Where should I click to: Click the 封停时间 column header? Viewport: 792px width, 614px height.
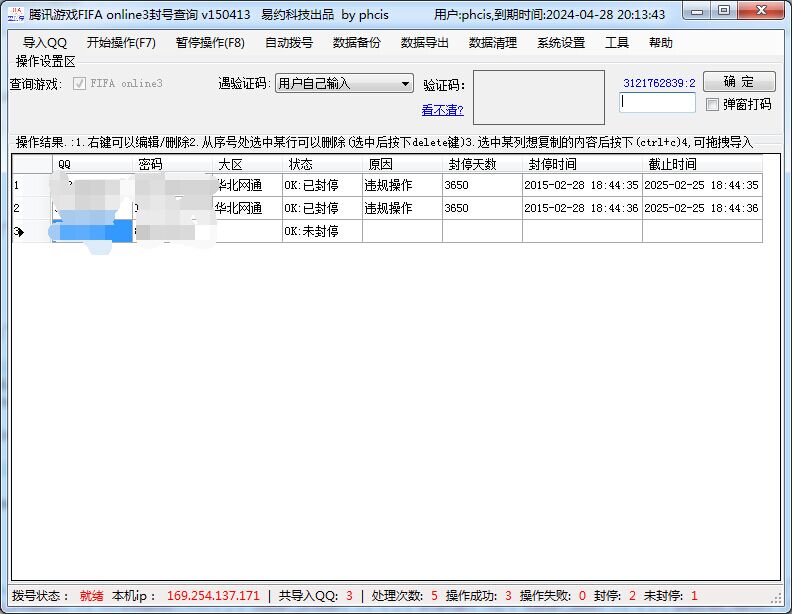point(582,164)
